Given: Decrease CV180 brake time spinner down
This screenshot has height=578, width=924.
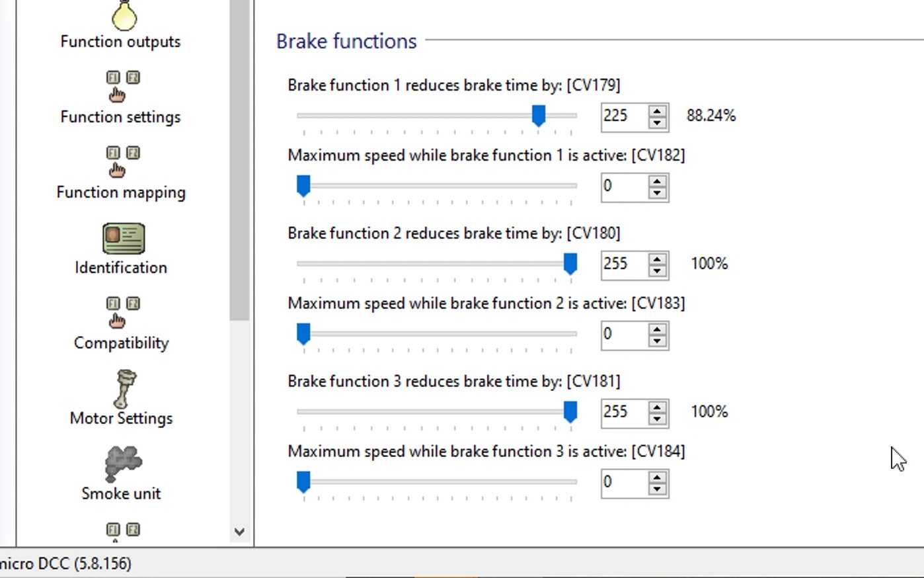Looking at the screenshot, I should pos(657,270).
